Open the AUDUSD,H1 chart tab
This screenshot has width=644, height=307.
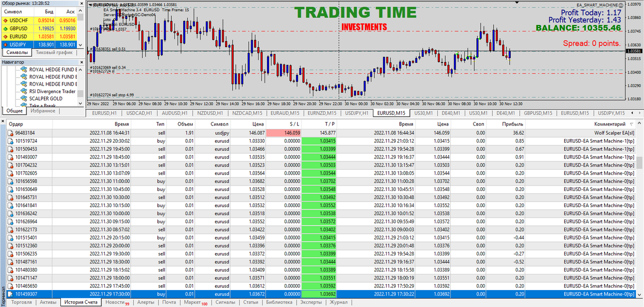tap(175, 113)
